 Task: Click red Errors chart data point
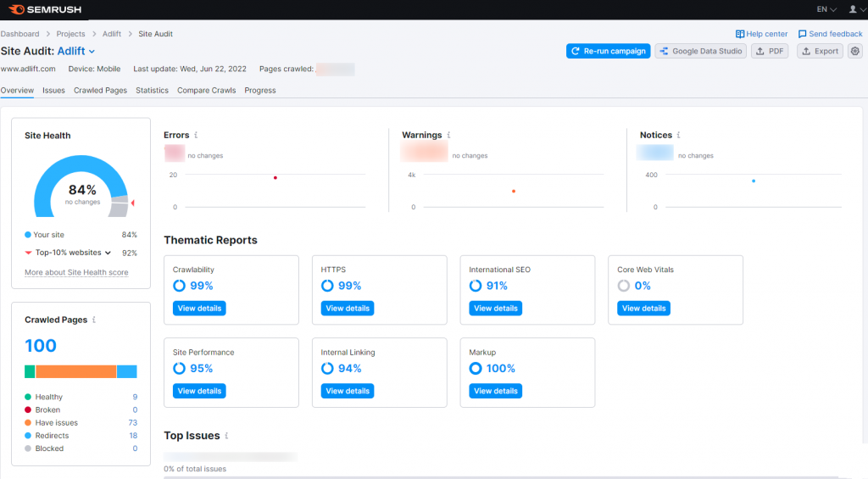275,178
